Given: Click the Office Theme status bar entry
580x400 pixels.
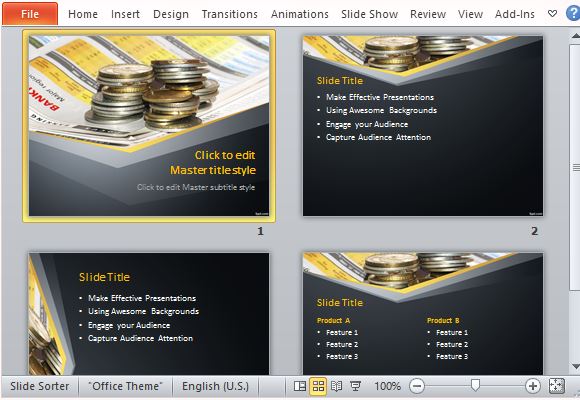Looking at the screenshot, I should 125,386.
